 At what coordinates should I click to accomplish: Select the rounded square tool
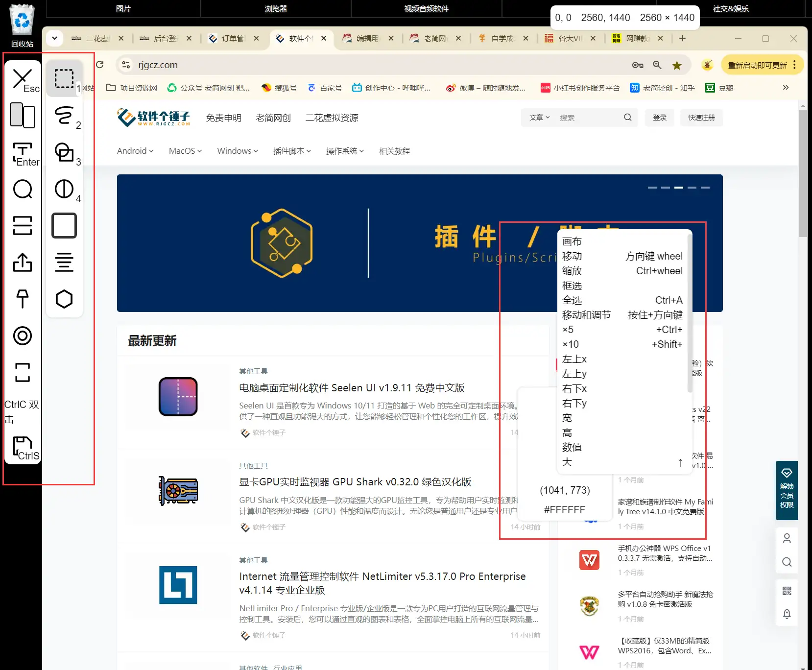tap(64, 226)
